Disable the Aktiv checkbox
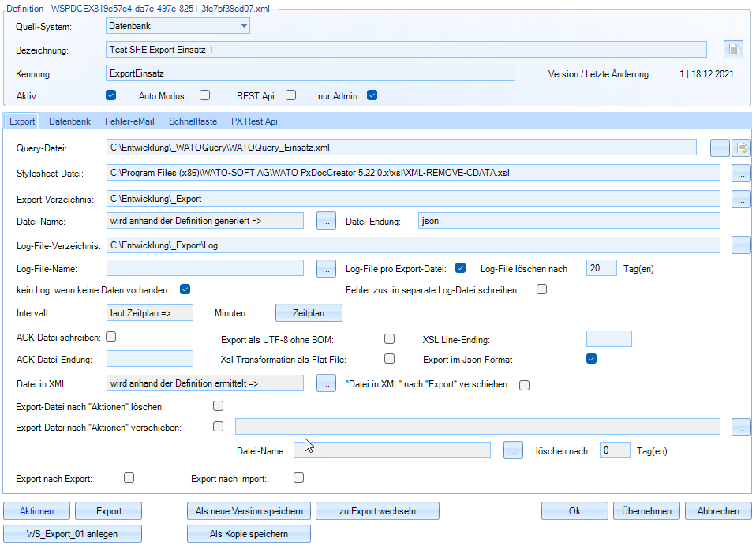Image resolution: width=756 pixels, height=549 pixels. (111, 95)
